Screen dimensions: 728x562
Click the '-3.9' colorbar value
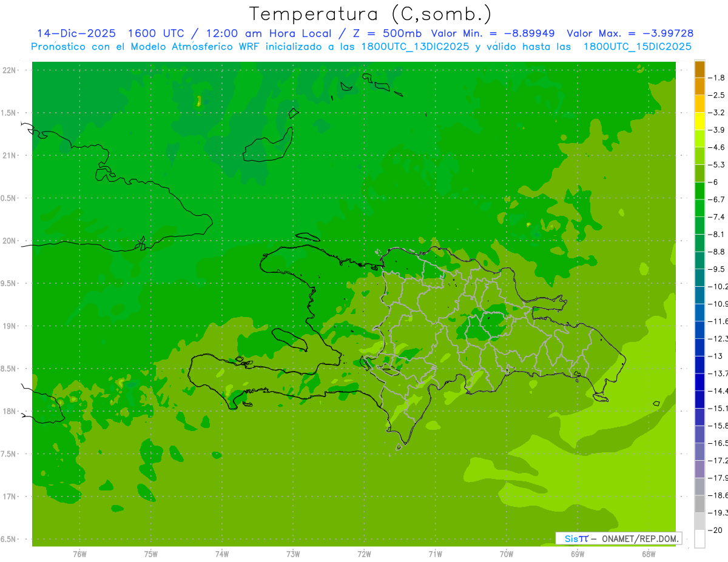[x=716, y=130]
